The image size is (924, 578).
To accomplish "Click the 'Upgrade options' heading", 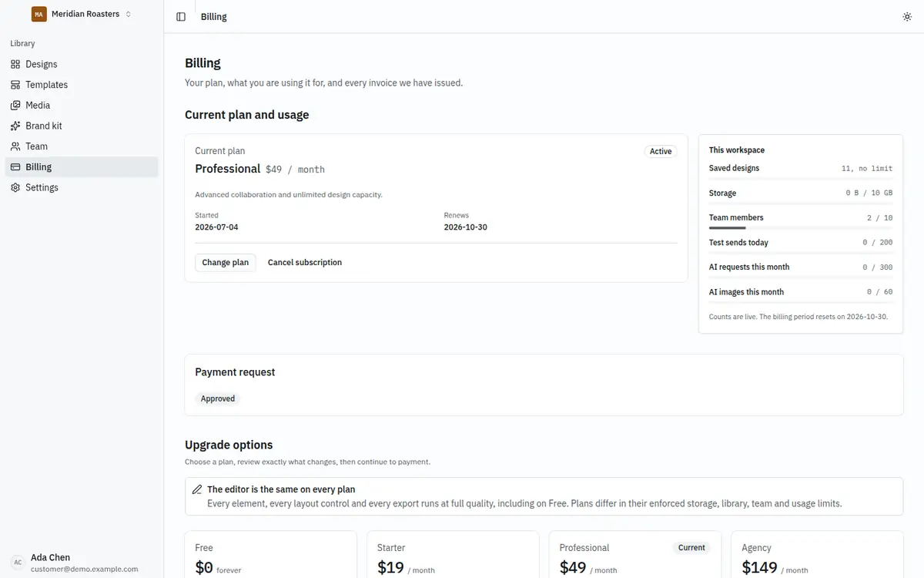I will (x=229, y=445).
